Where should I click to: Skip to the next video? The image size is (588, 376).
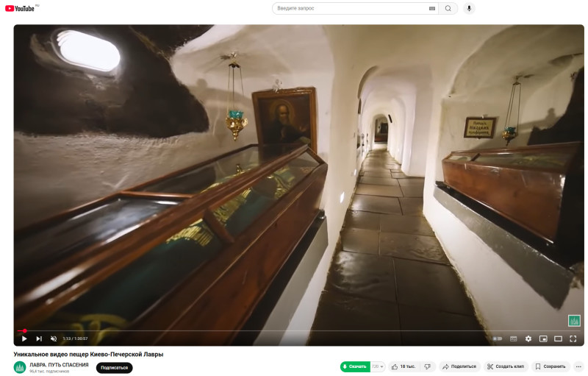39,338
